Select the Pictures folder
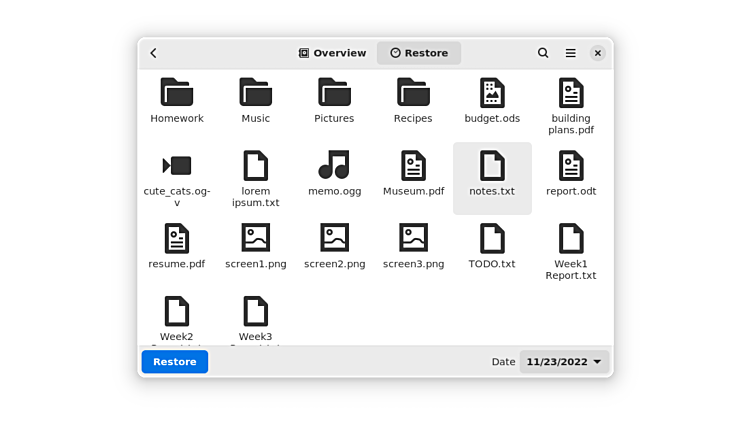The height and width of the screenshot is (423, 752). click(x=334, y=93)
